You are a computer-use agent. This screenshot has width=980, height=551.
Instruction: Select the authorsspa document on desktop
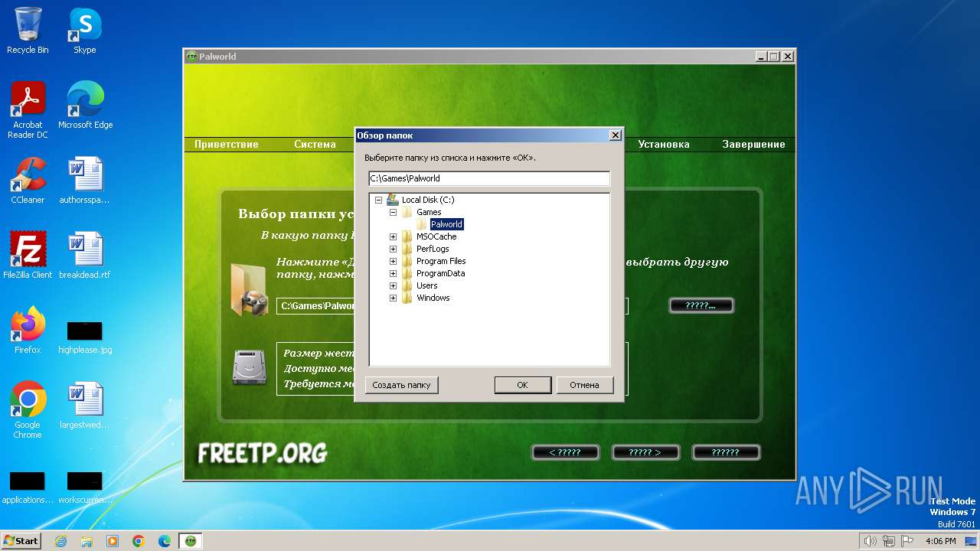pos(84,181)
